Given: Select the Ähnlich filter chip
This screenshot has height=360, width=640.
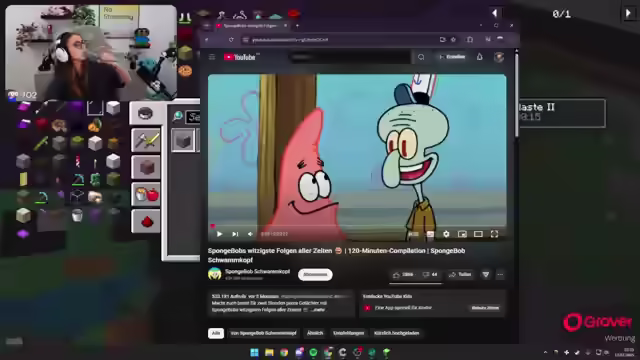Looking at the screenshot, I should (315, 333).
